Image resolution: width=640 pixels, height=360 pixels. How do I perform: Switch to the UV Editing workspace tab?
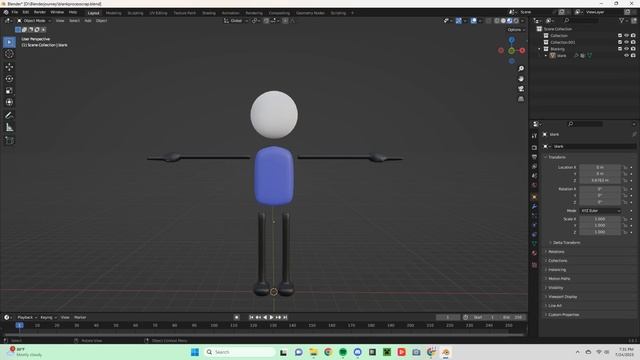pyautogui.click(x=158, y=13)
